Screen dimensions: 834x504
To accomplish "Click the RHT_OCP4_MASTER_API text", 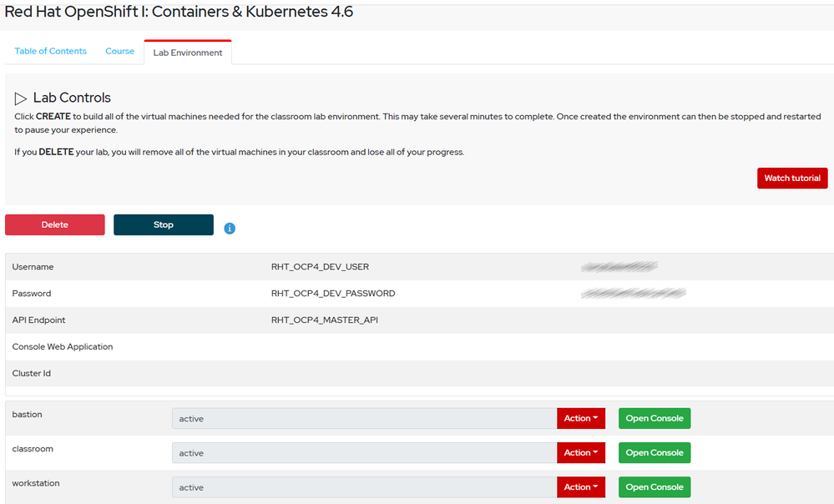I will tap(325, 320).
